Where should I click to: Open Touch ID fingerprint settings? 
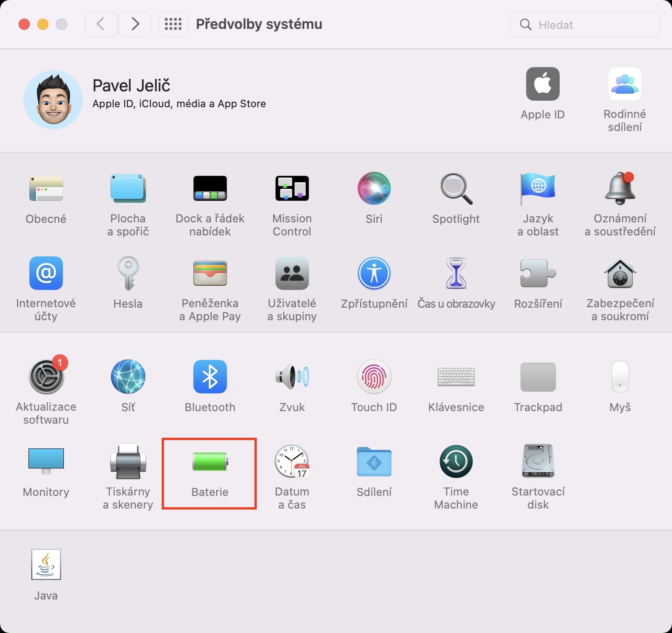click(x=374, y=377)
